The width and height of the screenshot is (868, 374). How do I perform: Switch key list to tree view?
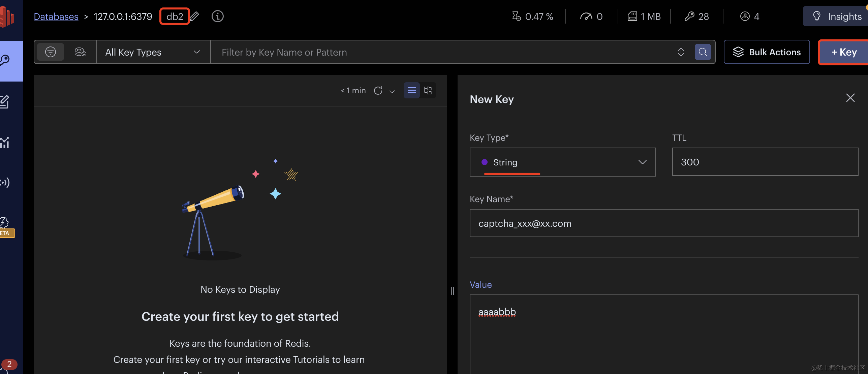click(x=428, y=90)
